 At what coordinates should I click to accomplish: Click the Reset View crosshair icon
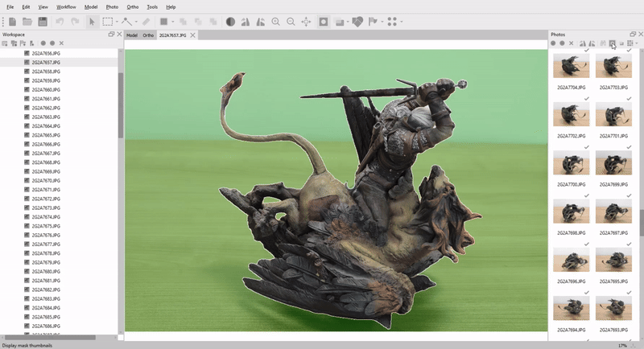click(x=306, y=22)
